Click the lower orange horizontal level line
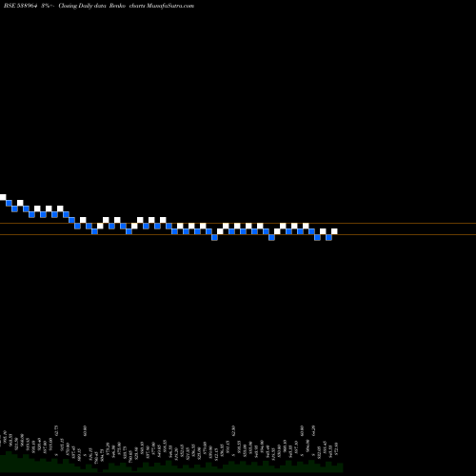Viewport: 476px width, 476px height. [238, 235]
